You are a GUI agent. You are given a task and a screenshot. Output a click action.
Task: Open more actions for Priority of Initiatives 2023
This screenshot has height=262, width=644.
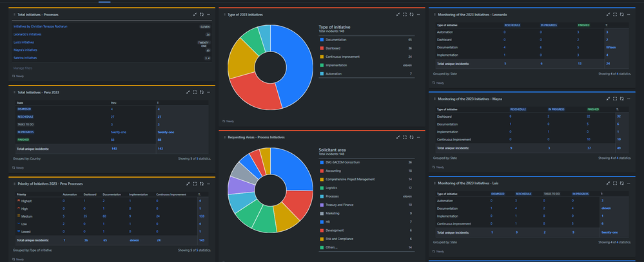(x=208, y=183)
